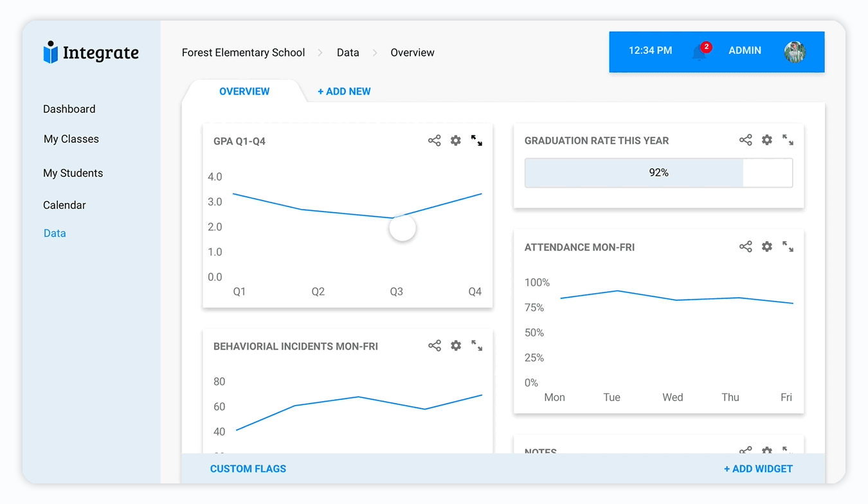Open sharing options for the GPA Q1-Q4 widget
The height and width of the screenshot is (504, 868).
[x=434, y=140]
